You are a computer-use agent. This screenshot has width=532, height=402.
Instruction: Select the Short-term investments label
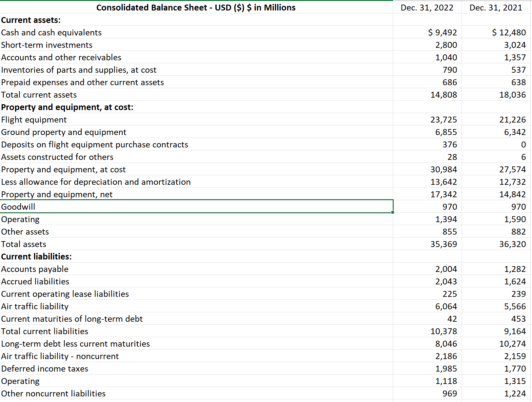[x=47, y=45]
